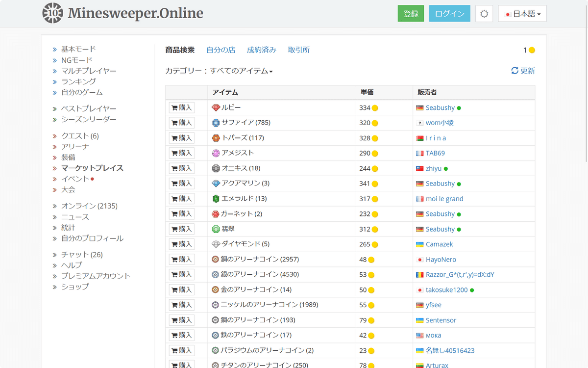
Task: Open the 日本語 language dropdown
Action: (522, 14)
